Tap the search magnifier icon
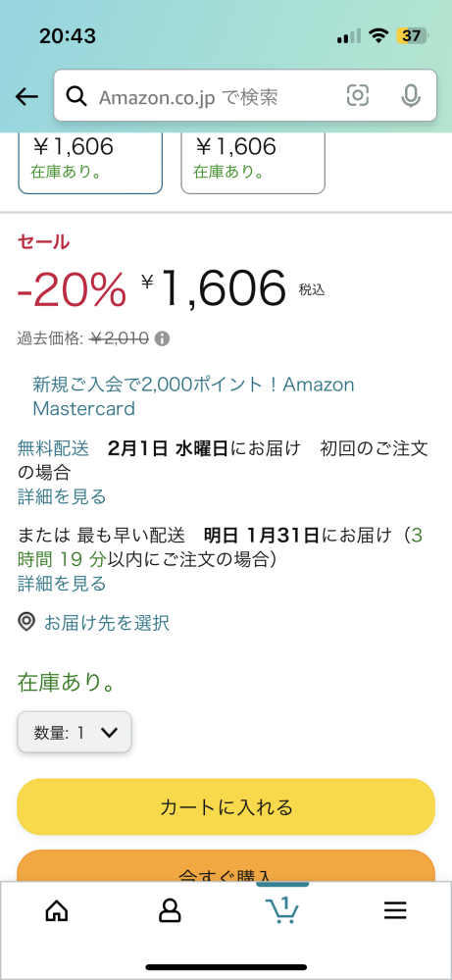The height and width of the screenshot is (980, 452). coord(76,96)
